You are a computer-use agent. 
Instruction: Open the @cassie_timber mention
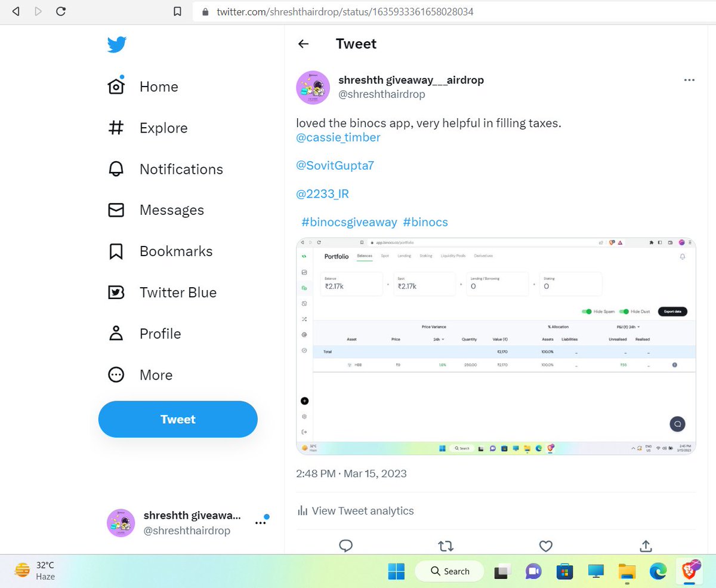(338, 137)
